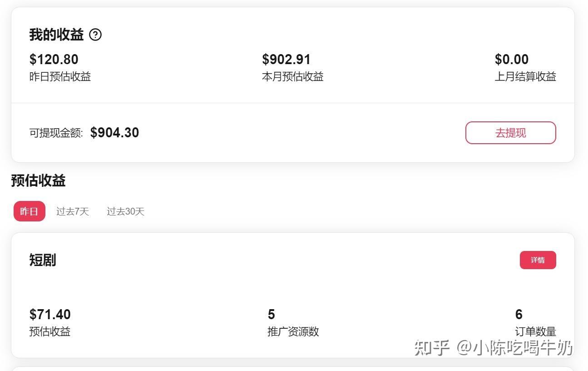The image size is (588, 371).
Task: Click the 预估收益 section heading
Action: tap(38, 180)
